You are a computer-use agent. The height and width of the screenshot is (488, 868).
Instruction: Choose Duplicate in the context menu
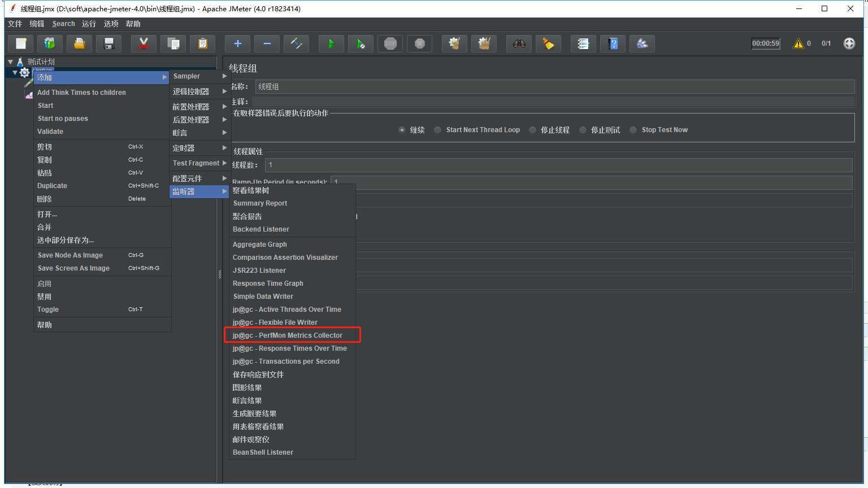102,186
